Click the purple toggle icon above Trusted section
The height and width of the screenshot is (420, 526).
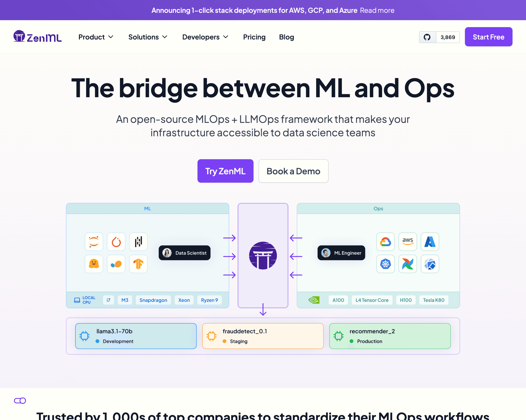tap(20, 400)
